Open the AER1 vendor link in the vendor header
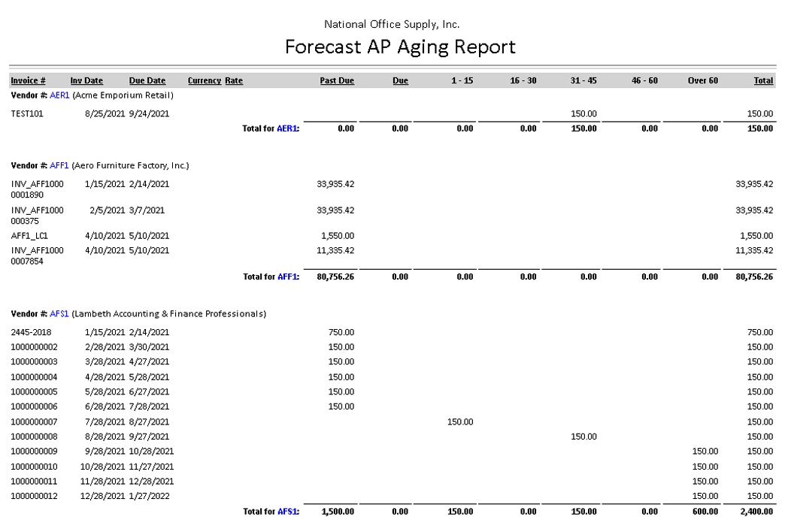The image size is (788, 532). coord(59,95)
